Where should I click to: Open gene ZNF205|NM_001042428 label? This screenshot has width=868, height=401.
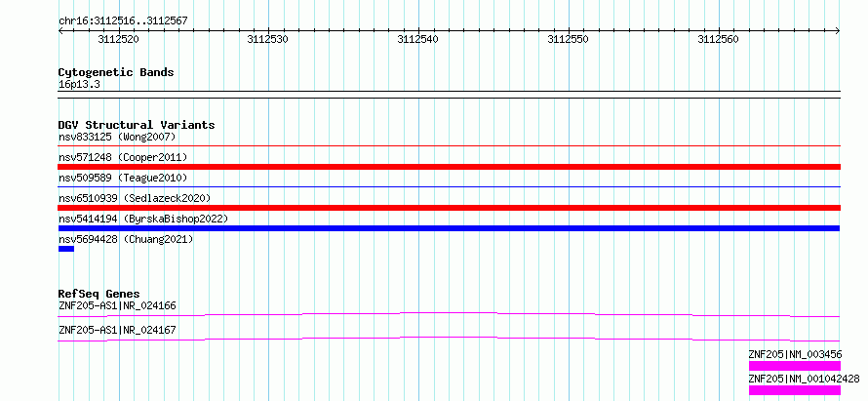[x=804, y=380]
